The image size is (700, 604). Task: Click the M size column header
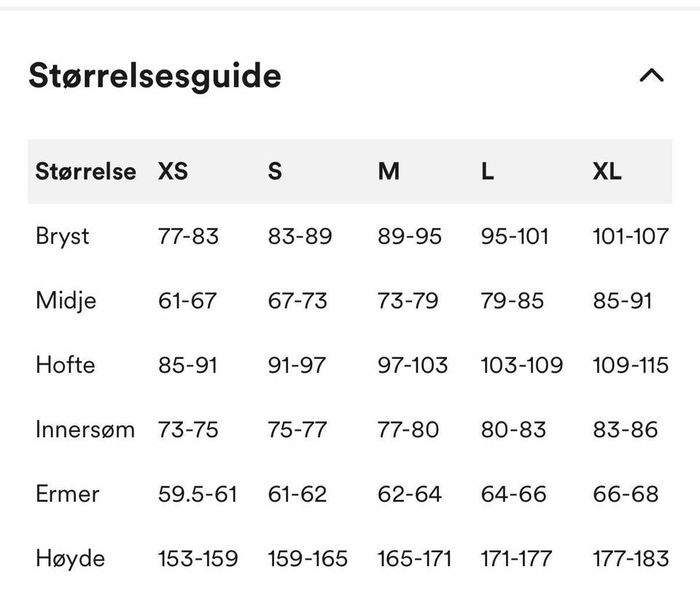389,171
